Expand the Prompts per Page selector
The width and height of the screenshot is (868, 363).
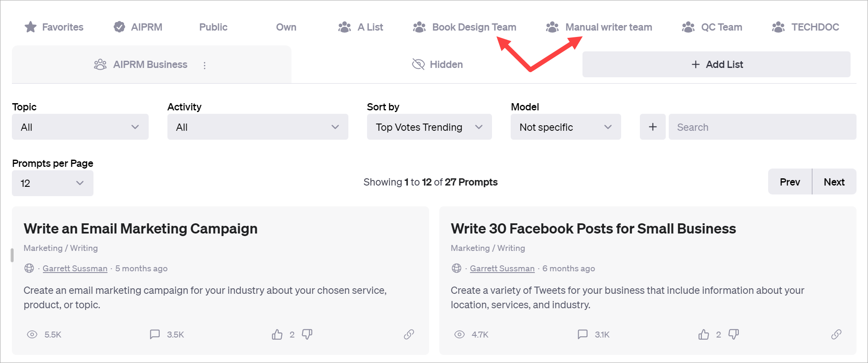tap(53, 183)
